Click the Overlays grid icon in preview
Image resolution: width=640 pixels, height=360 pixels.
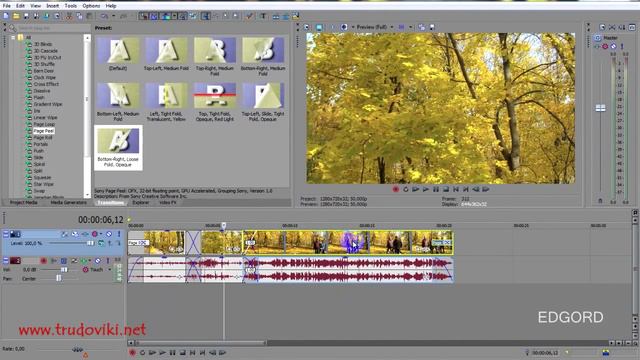[402, 27]
